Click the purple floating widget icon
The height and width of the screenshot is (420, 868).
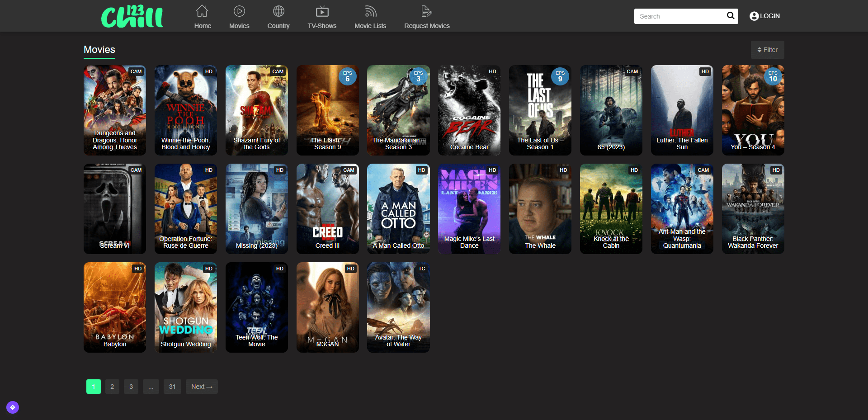(13, 407)
